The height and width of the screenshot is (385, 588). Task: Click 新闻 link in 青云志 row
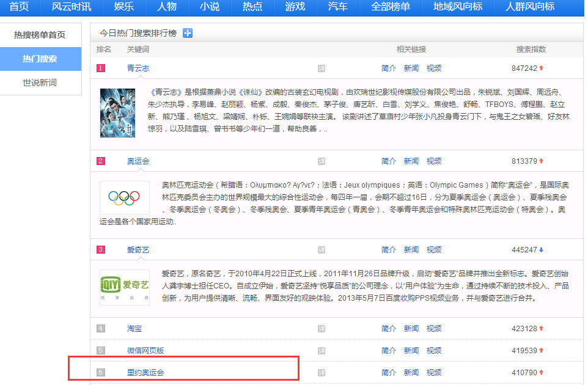pyautogui.click(x=411, y=68)
